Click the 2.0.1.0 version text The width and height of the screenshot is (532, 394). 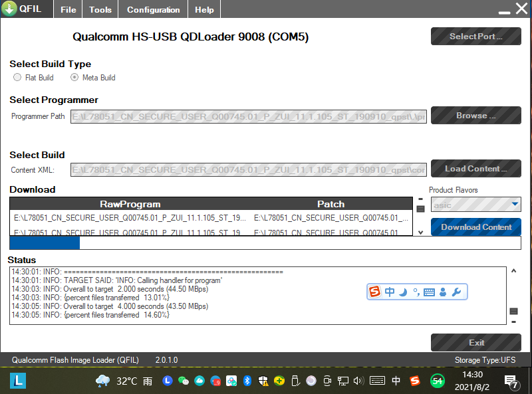coord(167,360)
